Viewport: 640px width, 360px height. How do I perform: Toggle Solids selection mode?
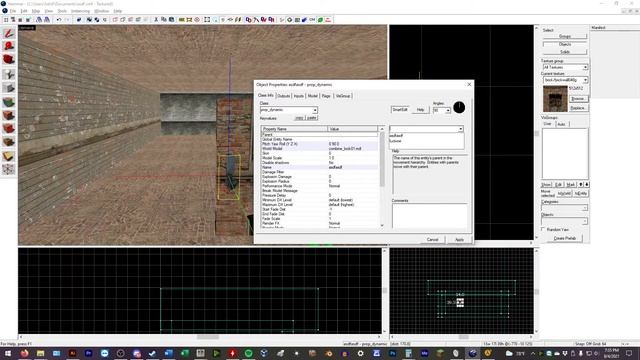(565, 52)
